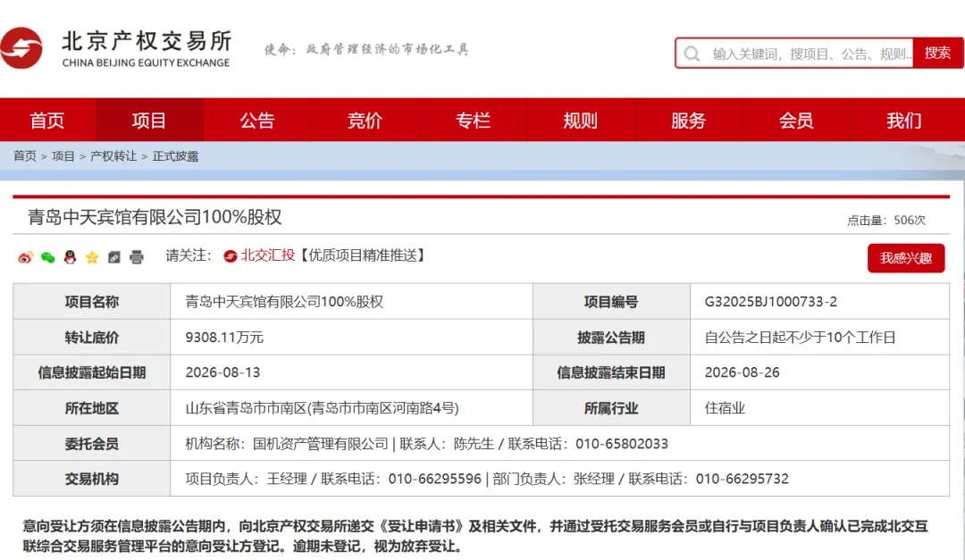The image size is (965, 560).
Task: Click the notice paragraph starting 意向受让方须在
Action: tap(475, 536)
